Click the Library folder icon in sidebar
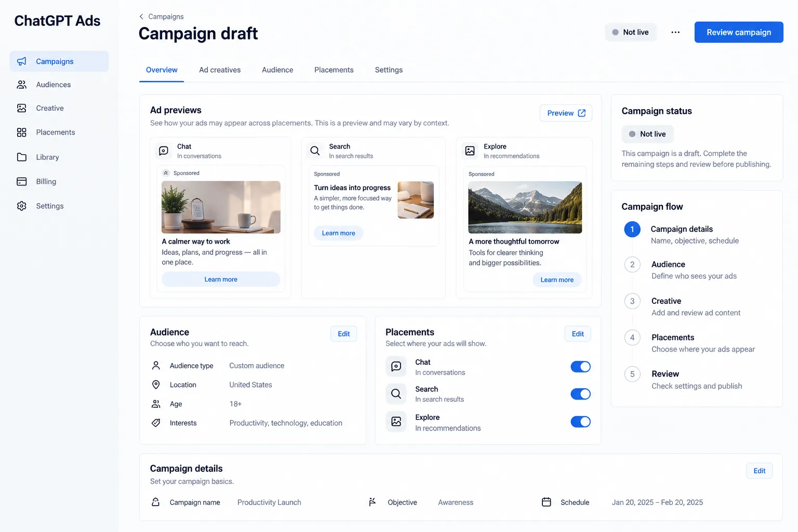 pos(21,157)
